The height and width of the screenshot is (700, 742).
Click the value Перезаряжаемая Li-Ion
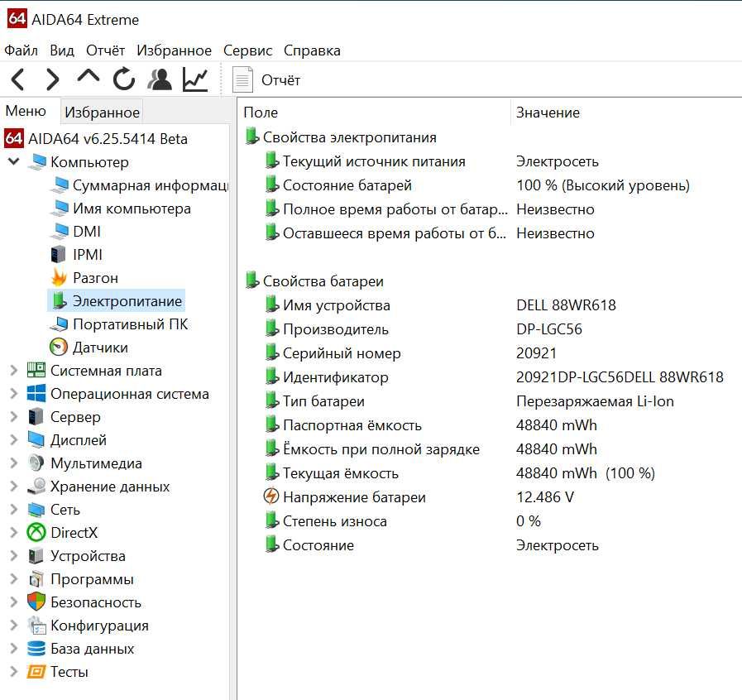(595, 401)
